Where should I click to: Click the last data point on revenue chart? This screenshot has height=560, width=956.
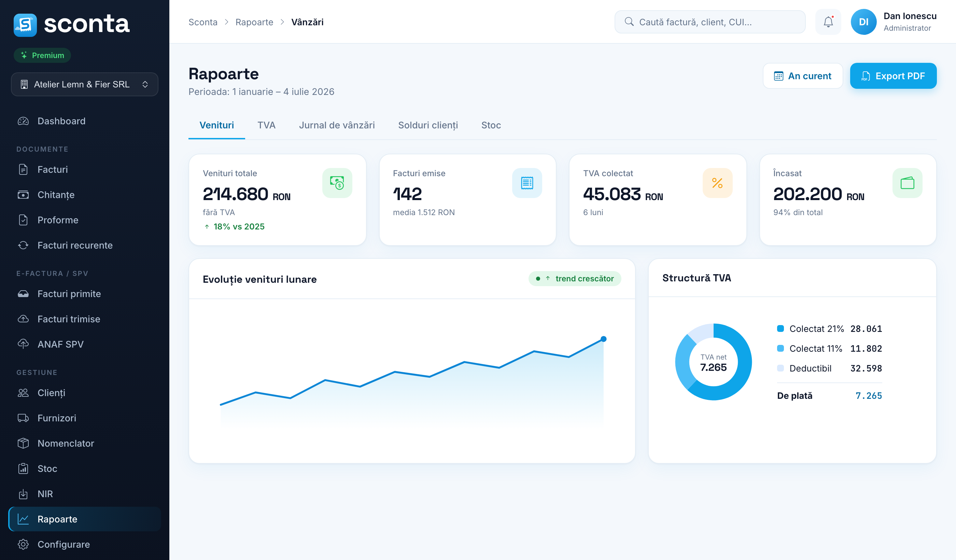603,339
